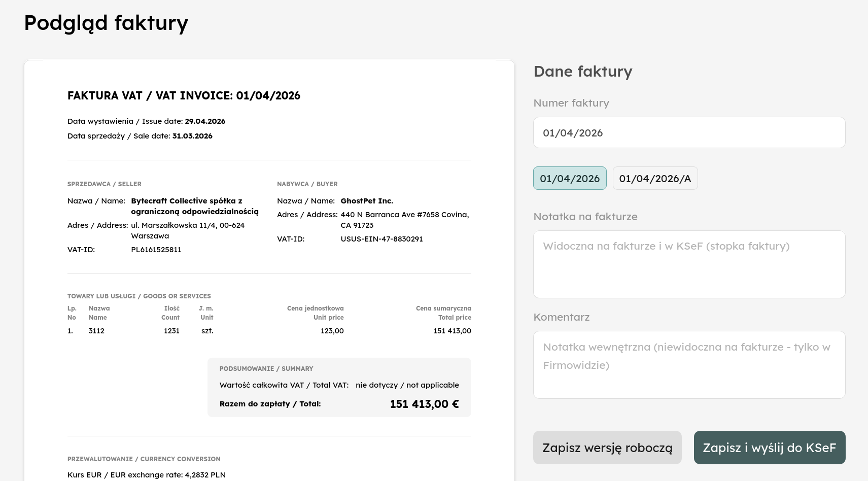Viewport: 868px width, 481px height.
Task: Click EUR exchange rate 4,2832 PLN line
Action: pyautogui.click(x=147, y=474)
